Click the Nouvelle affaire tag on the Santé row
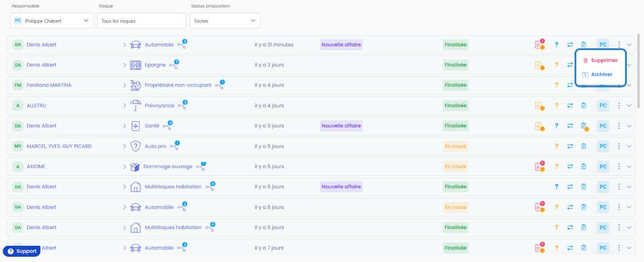Screen dimensions: 644x262 click(x=341, y=126)
